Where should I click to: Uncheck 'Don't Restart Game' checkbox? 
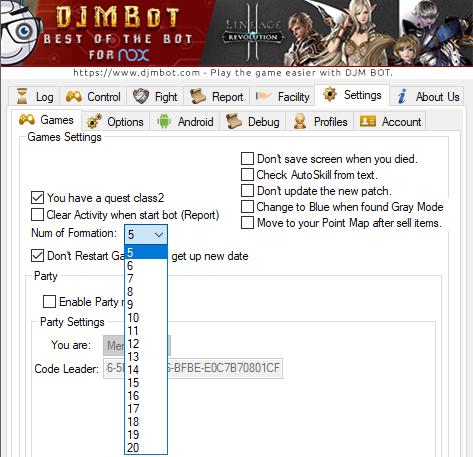coord(37,256)
